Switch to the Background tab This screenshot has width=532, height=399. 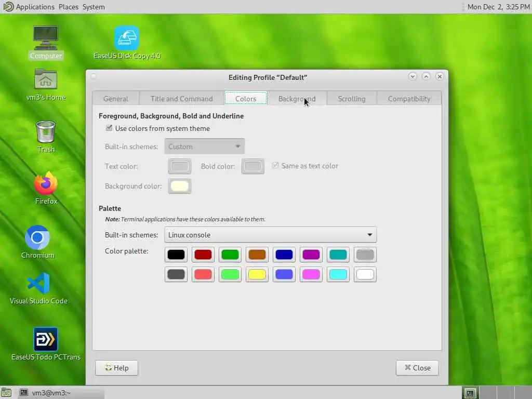297,99
